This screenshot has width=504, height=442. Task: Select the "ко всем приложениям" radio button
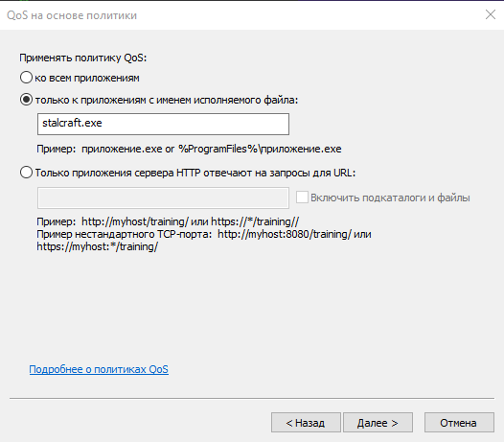pyautogui.click(x=26, y=78)
